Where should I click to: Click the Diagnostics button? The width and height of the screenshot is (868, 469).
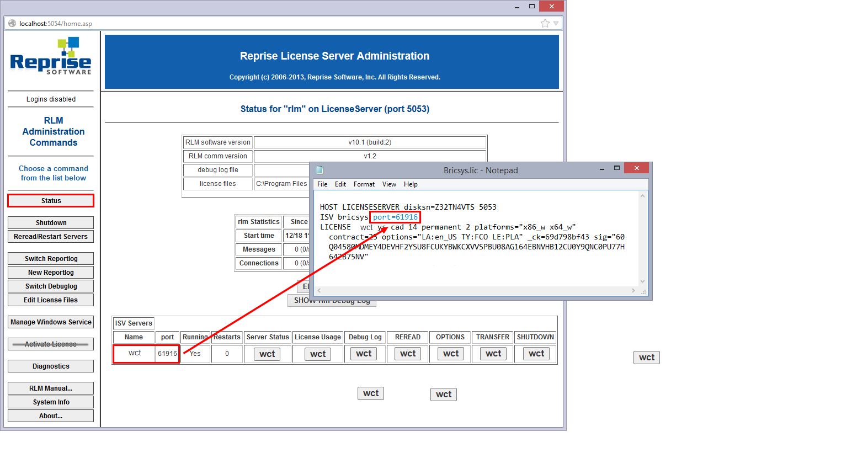click(51, 366)
